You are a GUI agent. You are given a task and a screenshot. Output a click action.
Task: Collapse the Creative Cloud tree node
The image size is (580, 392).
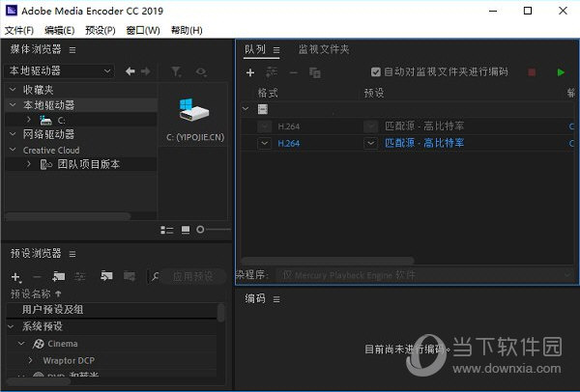[13, 150]
